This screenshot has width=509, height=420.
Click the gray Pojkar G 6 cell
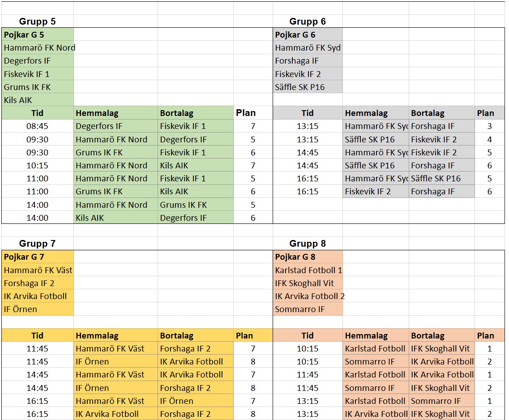(x=308, y=34)
